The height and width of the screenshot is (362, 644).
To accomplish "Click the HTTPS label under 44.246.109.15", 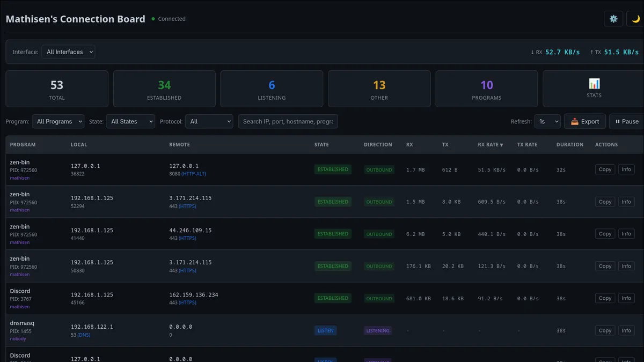I will [x=187, y=238].
